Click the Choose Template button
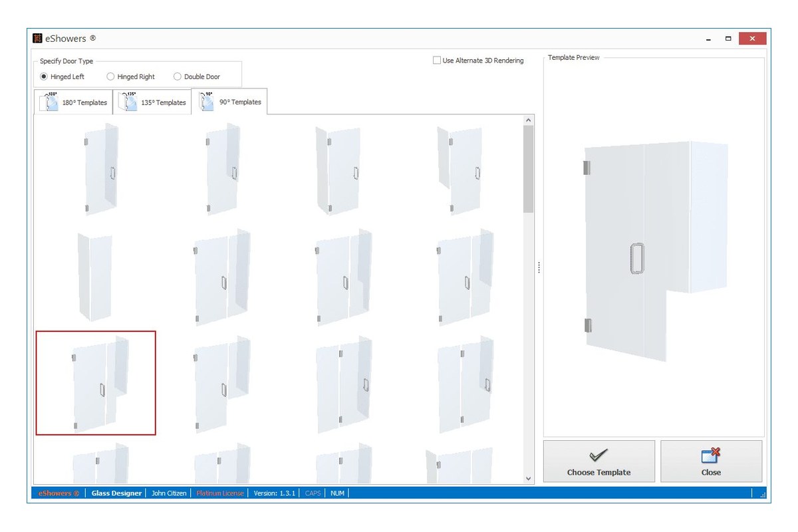The height and width of the screenshot is (532, 798). (598, 461)
